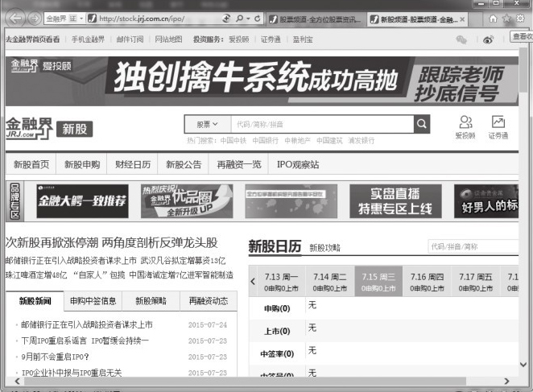Close the 新股频道 browser tab

(x=462, y=19)
